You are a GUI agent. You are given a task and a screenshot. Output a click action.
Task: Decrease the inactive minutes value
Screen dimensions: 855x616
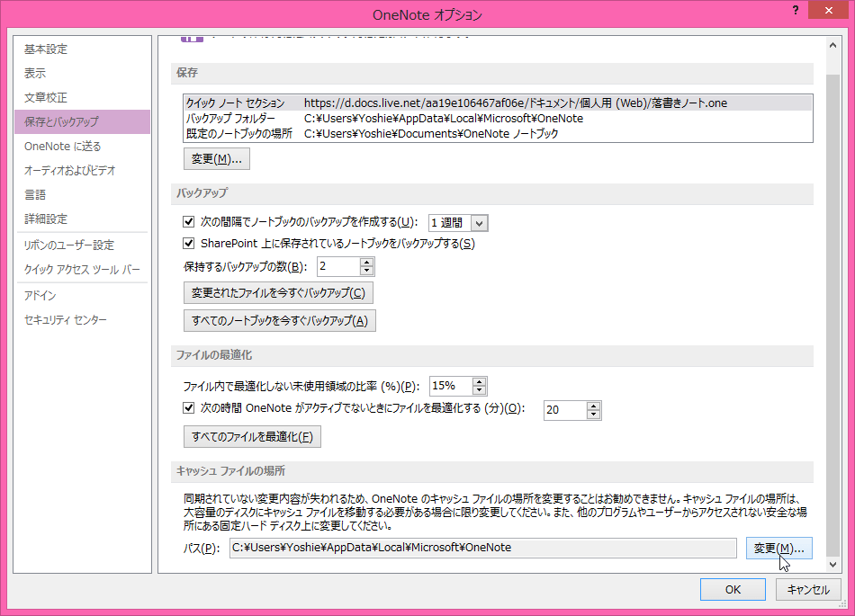pos(594,415)
